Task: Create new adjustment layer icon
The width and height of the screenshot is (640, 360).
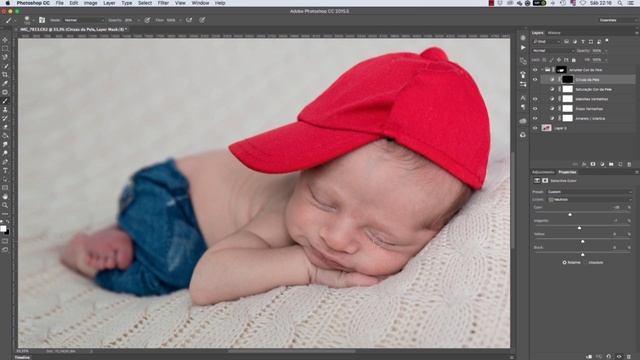Action: 602,164
